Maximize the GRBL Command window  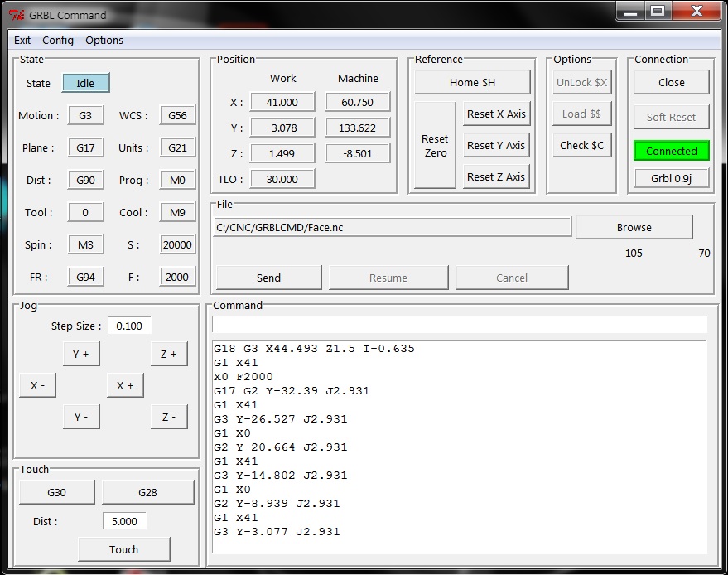coord(658,11)
